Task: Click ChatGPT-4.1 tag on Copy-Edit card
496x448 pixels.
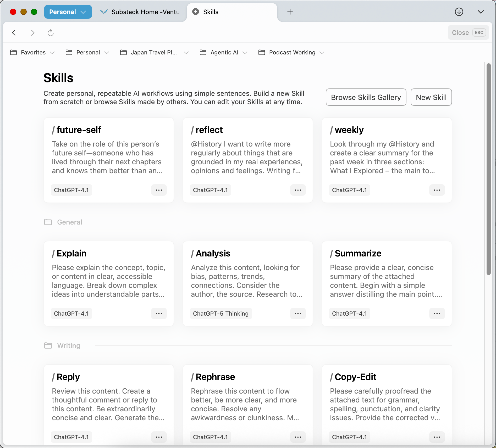Action: point(349,437)
